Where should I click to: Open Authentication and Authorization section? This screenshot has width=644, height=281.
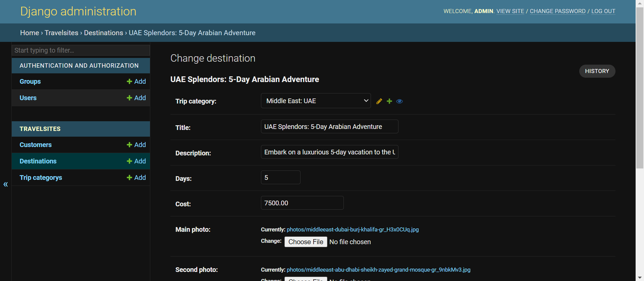point(79,66)
